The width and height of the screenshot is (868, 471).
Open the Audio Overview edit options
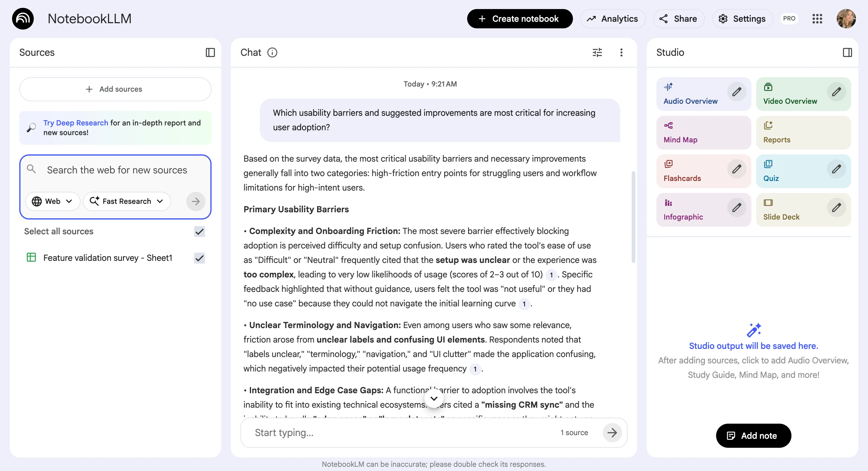[x=737, y=91]
